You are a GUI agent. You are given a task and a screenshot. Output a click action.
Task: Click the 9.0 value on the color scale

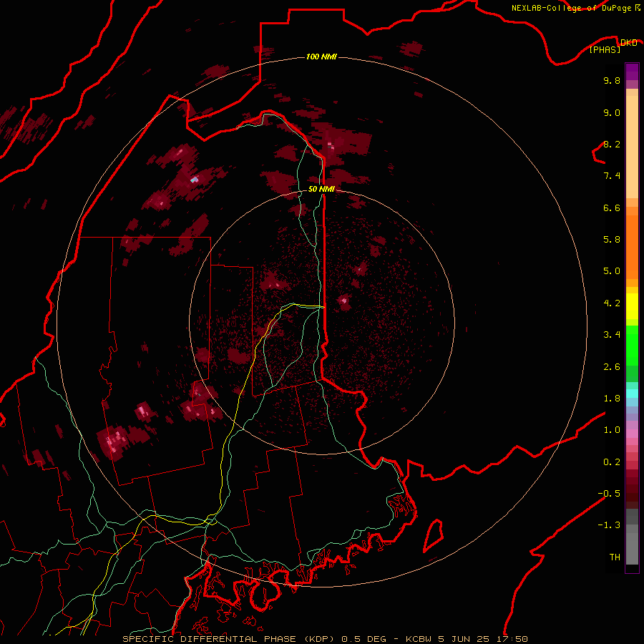coord(612,112)
